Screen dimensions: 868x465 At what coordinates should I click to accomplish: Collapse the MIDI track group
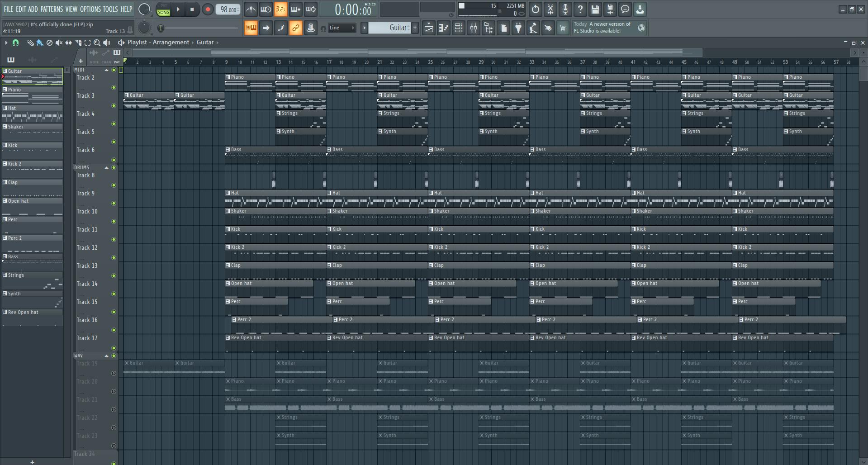[x=107, y=70]
